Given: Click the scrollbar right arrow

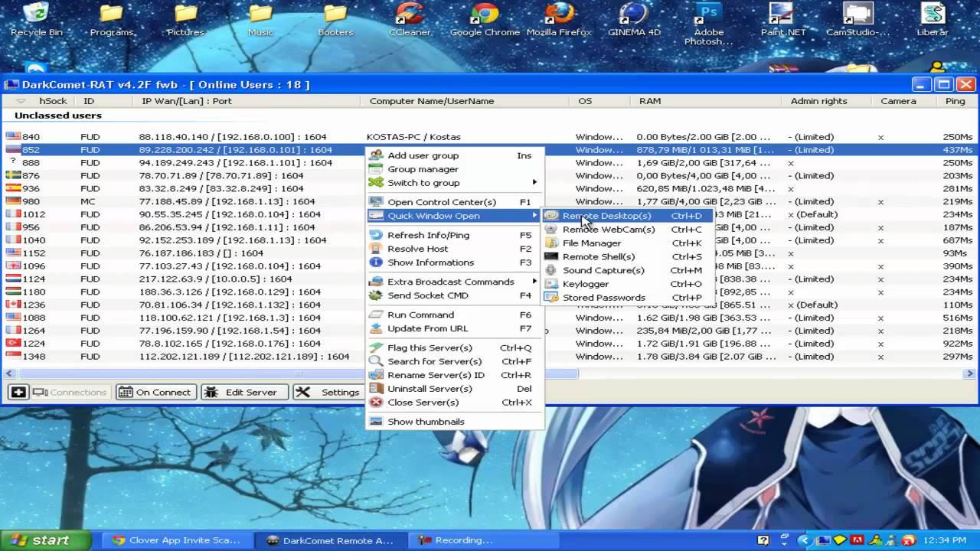Looking at the screenshot, I should tap(969, 374).
